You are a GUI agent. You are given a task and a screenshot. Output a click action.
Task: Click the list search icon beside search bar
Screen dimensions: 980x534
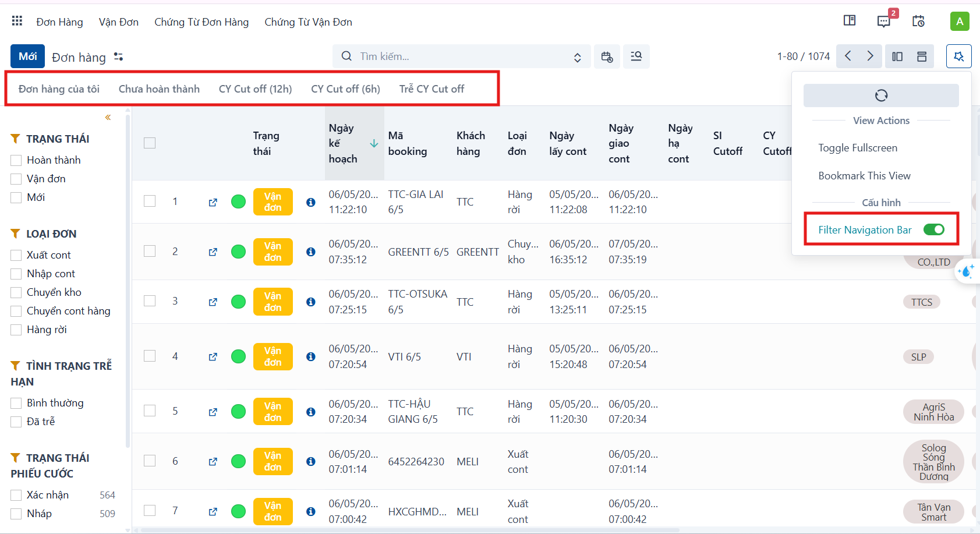pyautogui.click(x=636, y=56)
